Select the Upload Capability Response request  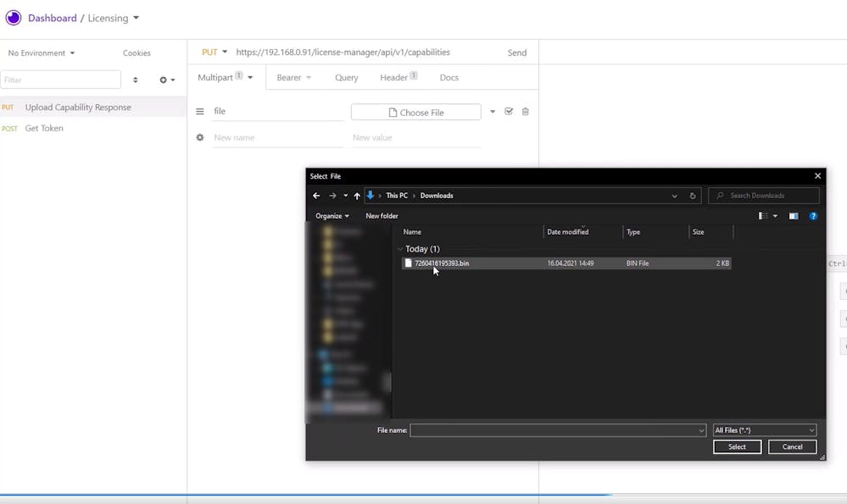pos(93,107)
